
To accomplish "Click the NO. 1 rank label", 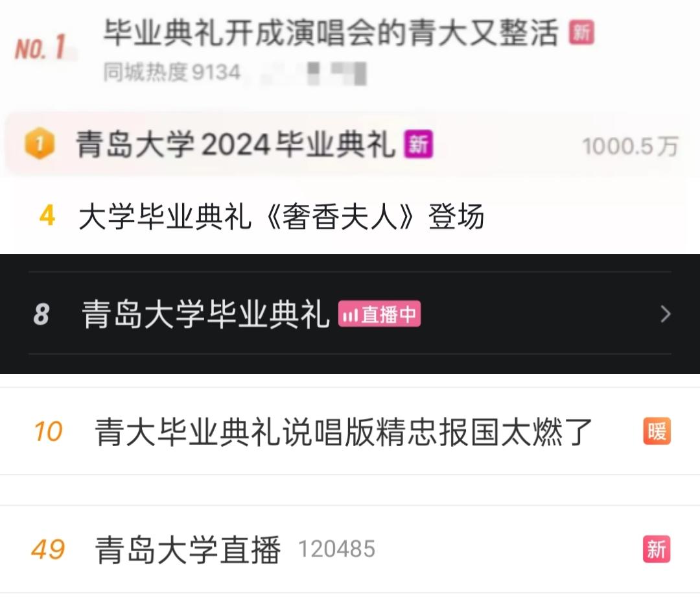I will coord(40,47).
